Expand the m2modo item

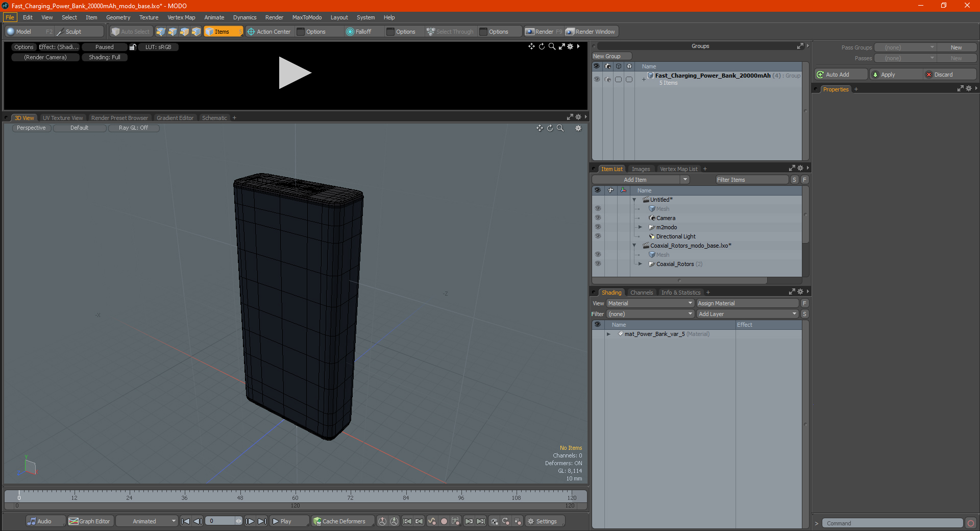click(x=640, y=227)
